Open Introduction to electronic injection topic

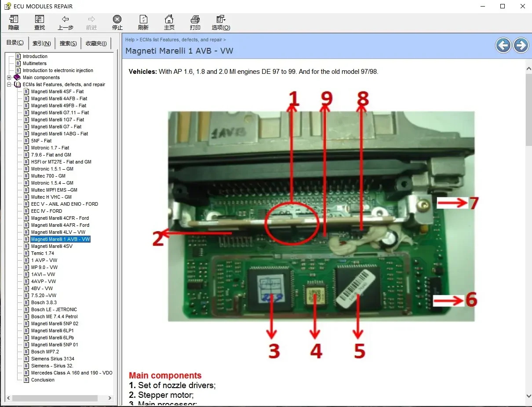(58, 70)
